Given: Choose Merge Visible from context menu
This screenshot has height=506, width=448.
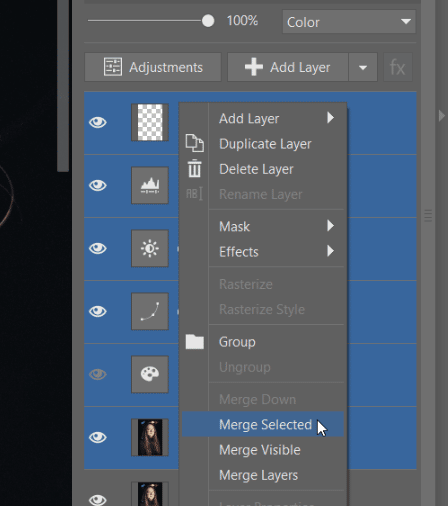Looking at the screenshot, I should (x=263, y=450).
